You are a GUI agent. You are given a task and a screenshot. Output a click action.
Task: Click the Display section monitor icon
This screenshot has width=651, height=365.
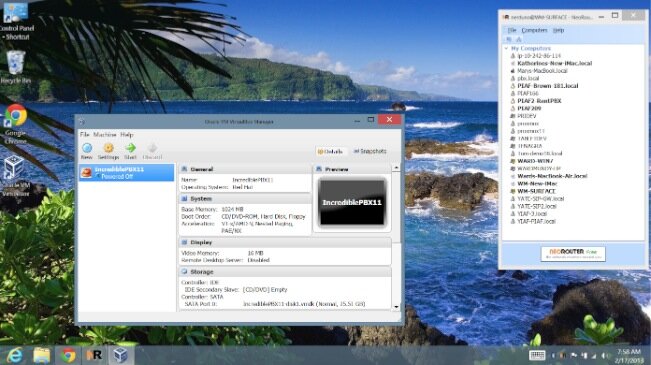pos(184,242)
